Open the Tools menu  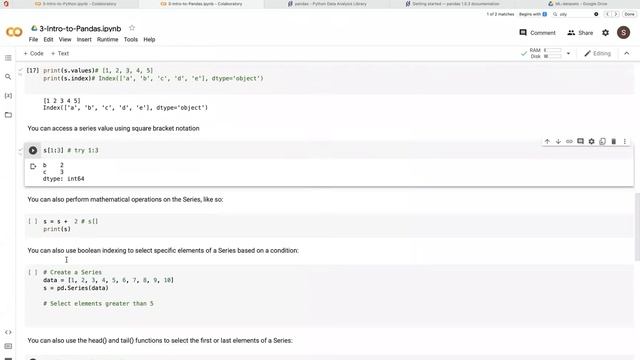(x=131, y=40)
